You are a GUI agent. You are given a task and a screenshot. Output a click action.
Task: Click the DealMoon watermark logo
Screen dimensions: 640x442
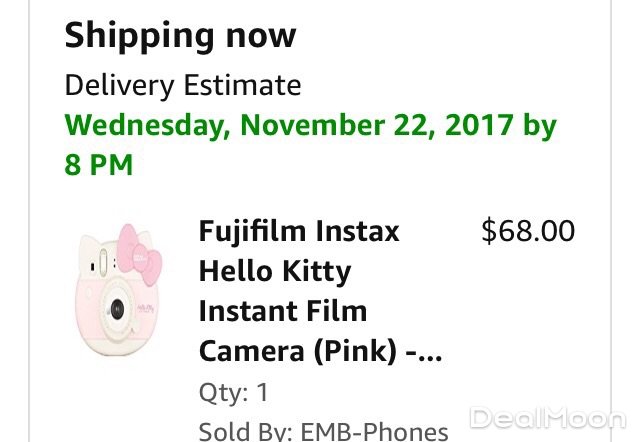point(548,418)
